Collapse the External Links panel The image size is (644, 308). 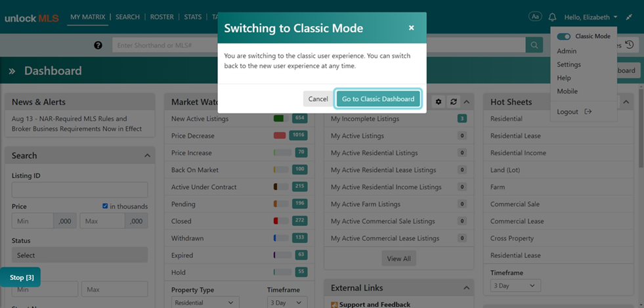point(467,288)
